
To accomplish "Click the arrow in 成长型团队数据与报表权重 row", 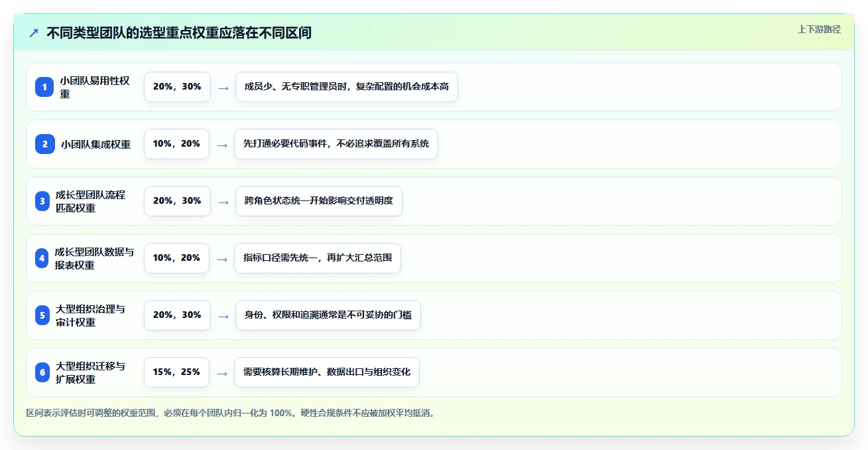I will (222, 259).
